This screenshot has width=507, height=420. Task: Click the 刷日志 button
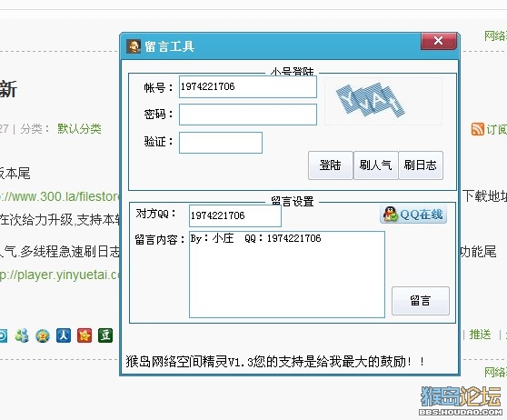[x=421, y=165]
